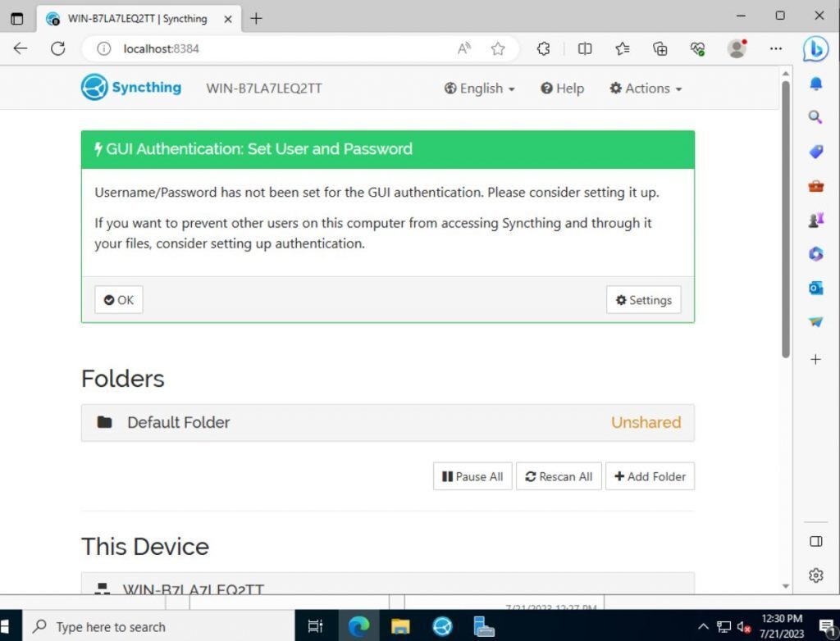Open a new browser tab
Viewport: 840px width, 641px height.
point(256,19)
